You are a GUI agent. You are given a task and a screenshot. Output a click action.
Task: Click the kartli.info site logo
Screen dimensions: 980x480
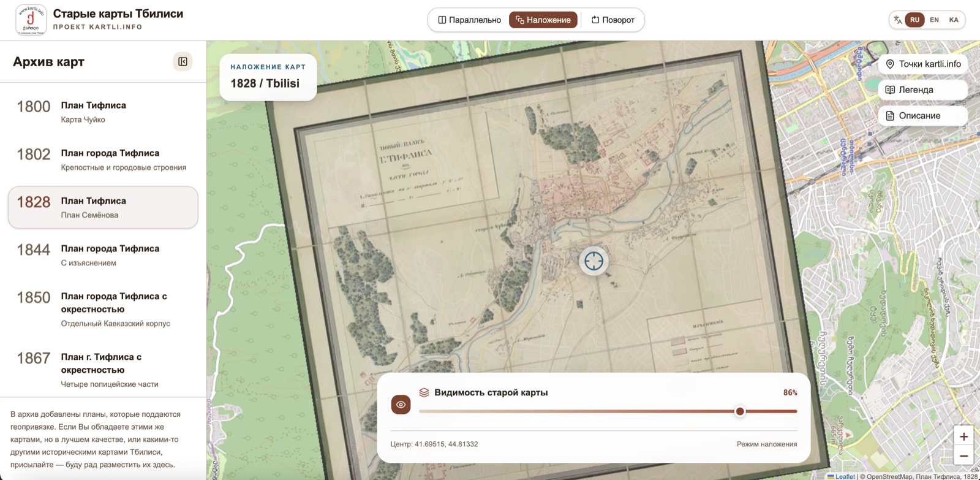pyautogui.click(x=31, y=20)
